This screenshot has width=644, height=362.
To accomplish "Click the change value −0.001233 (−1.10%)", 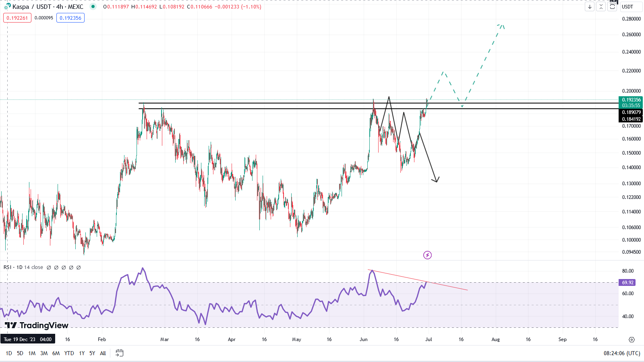I will pos(238,7).
